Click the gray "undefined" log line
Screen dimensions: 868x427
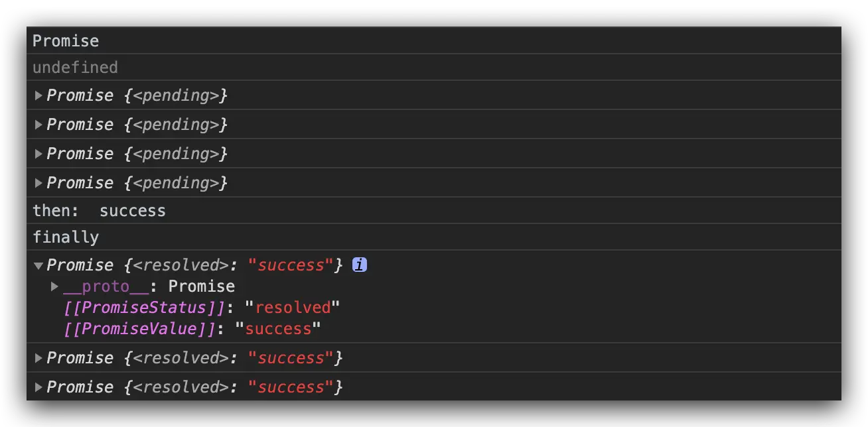75,68
